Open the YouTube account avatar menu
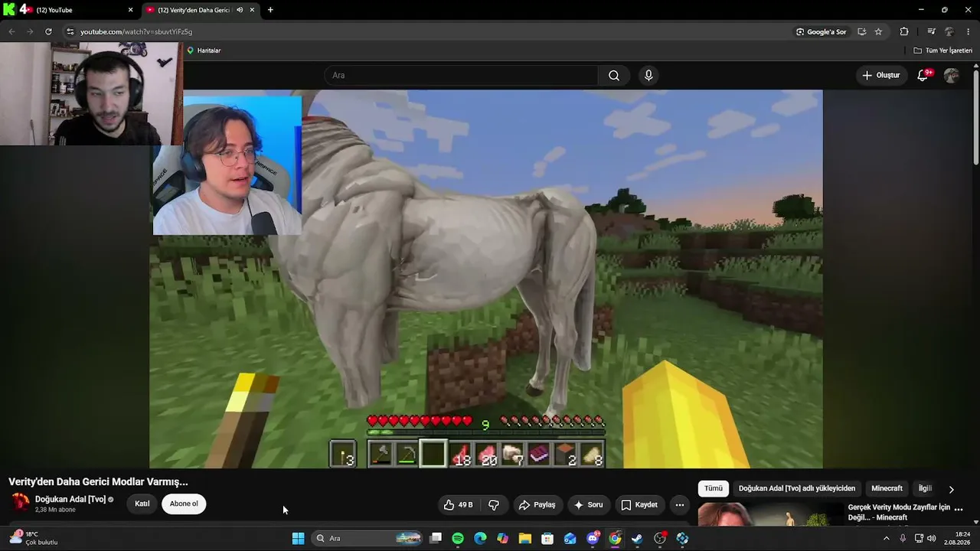Screen dimensions: 980x551 coord(952,75)
